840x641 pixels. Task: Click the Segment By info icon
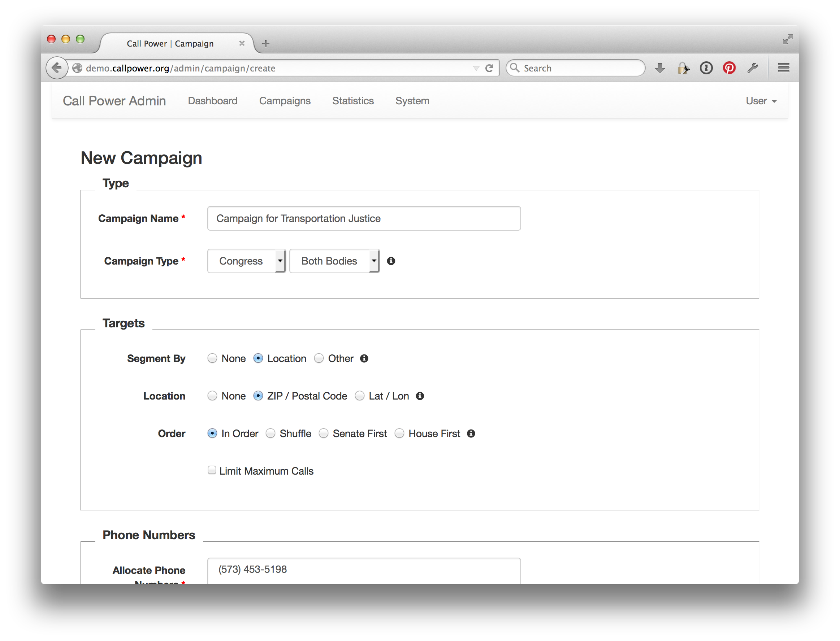click(x=364, y=359)
